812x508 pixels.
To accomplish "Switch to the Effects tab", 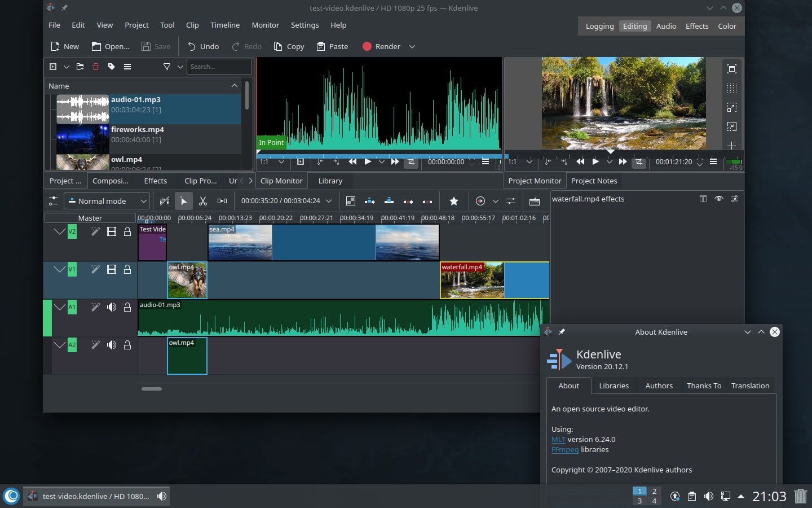I will pos(155,181).
